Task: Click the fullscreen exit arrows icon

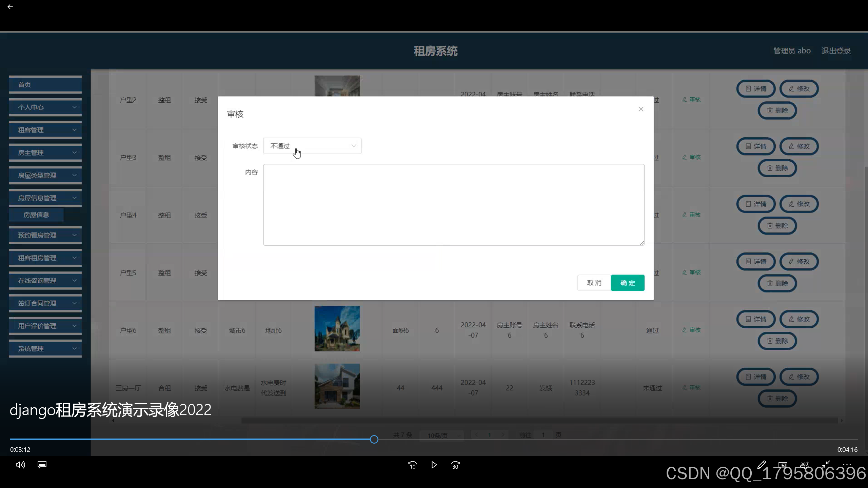Action: pyautogui.click(x=826, y=464)
